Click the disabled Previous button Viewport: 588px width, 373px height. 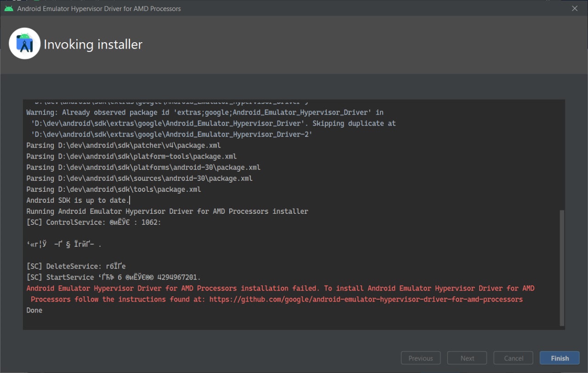click(x=421, y=358)
